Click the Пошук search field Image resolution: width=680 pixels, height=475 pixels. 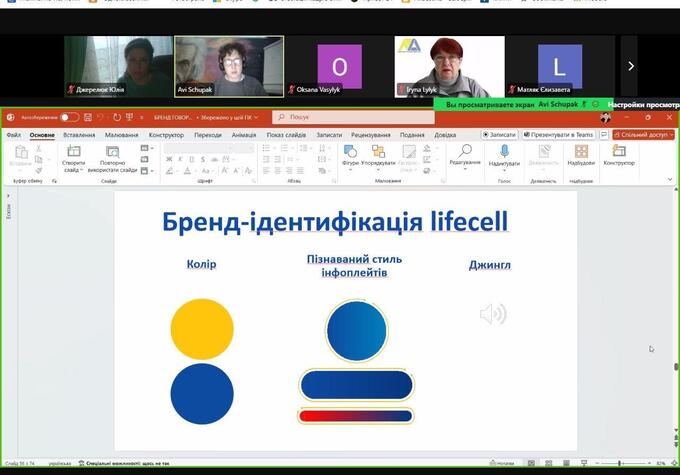point(350,117)
